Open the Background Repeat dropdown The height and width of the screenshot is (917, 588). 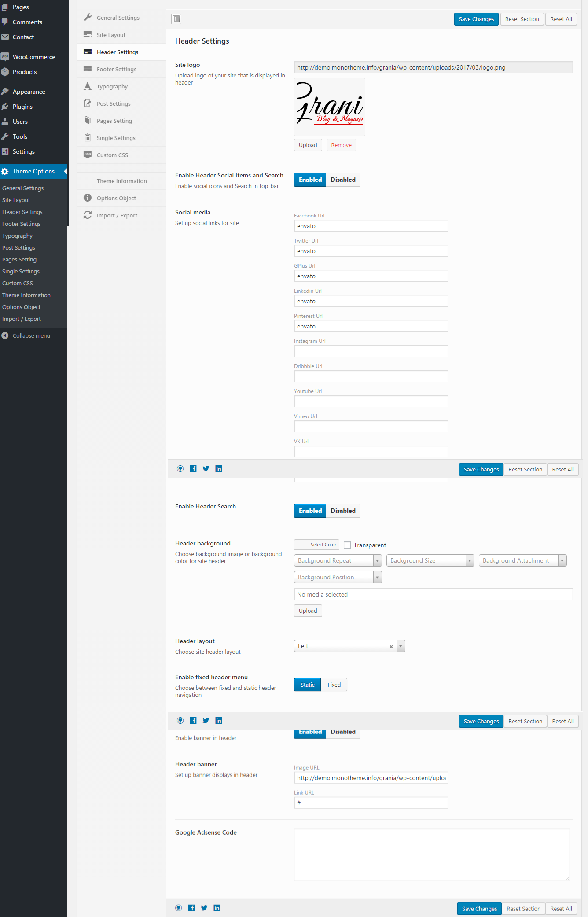[x=338, y=560]
